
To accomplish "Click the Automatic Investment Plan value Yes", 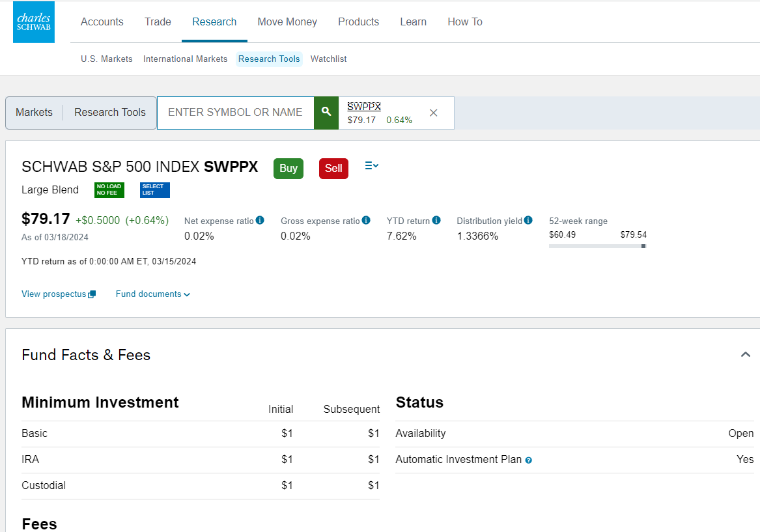I will (745, 459).
